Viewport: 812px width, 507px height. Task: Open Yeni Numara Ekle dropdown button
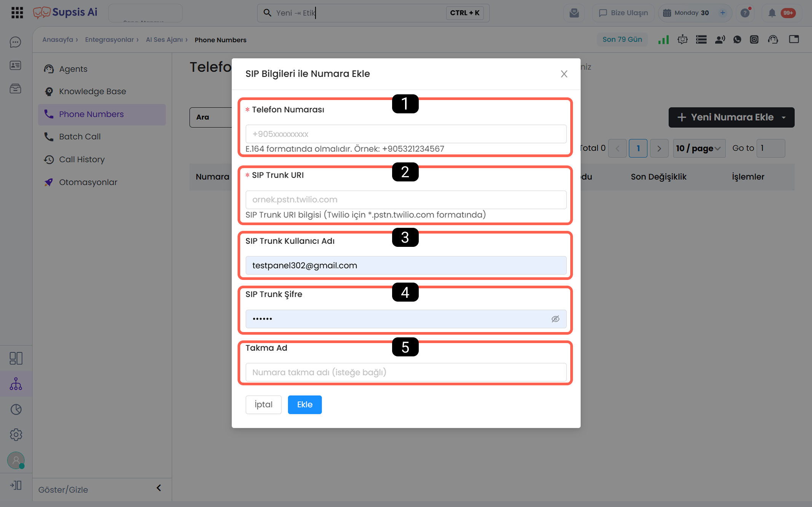(731, 117)
